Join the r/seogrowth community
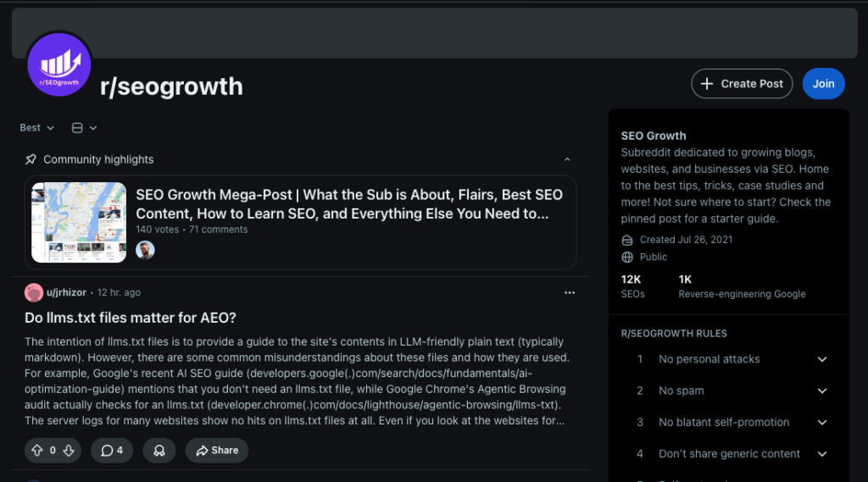The image size is (868, 482). tap(823, 84)
